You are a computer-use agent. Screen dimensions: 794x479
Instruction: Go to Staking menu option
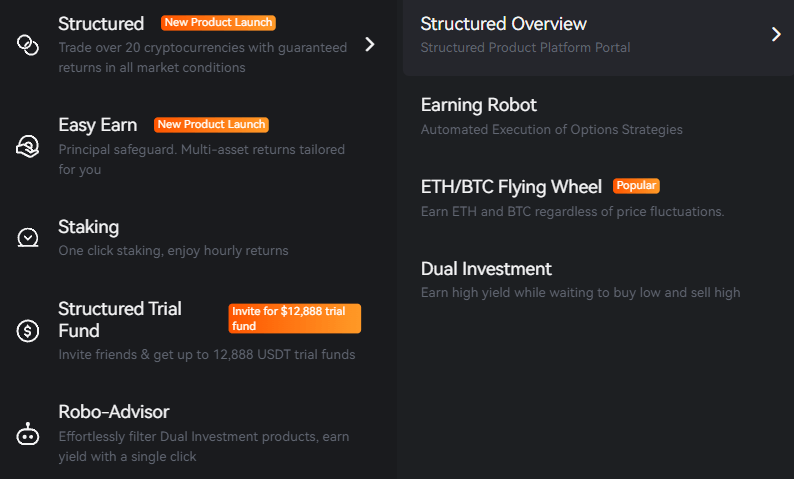pyautogui.click(x=88, y=227)
